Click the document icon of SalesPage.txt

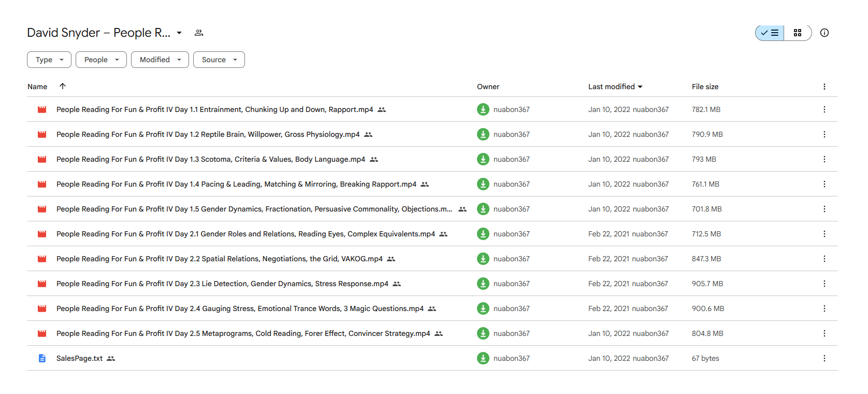point(42,358)
